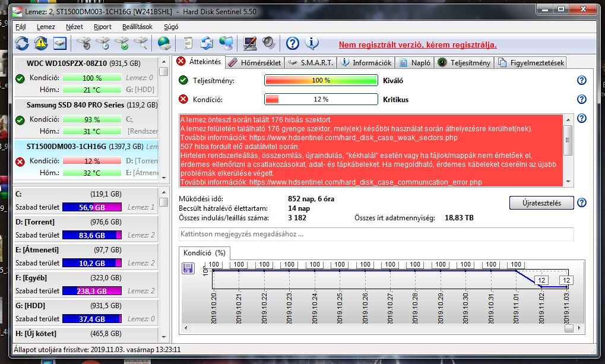Select the Kondíció (%) chart tab

(x=204, y=253)
